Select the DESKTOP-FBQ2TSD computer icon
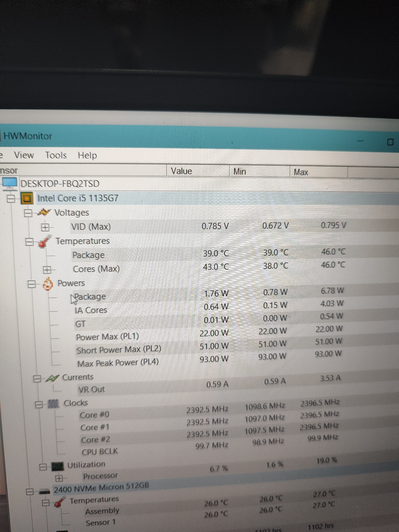 pos(10,184)
